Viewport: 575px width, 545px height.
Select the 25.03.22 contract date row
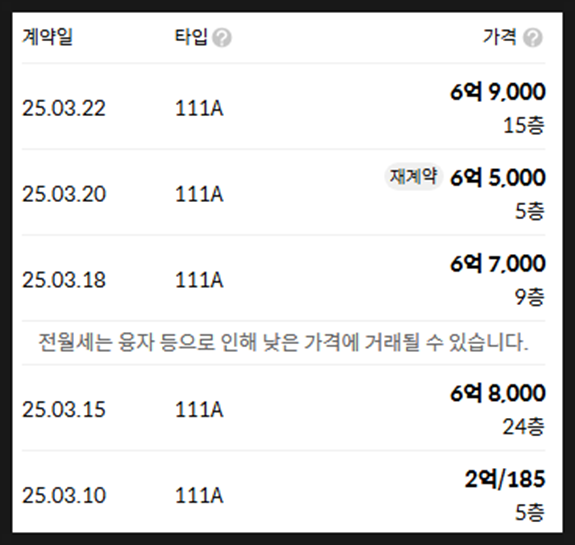(x=283, y=107)
